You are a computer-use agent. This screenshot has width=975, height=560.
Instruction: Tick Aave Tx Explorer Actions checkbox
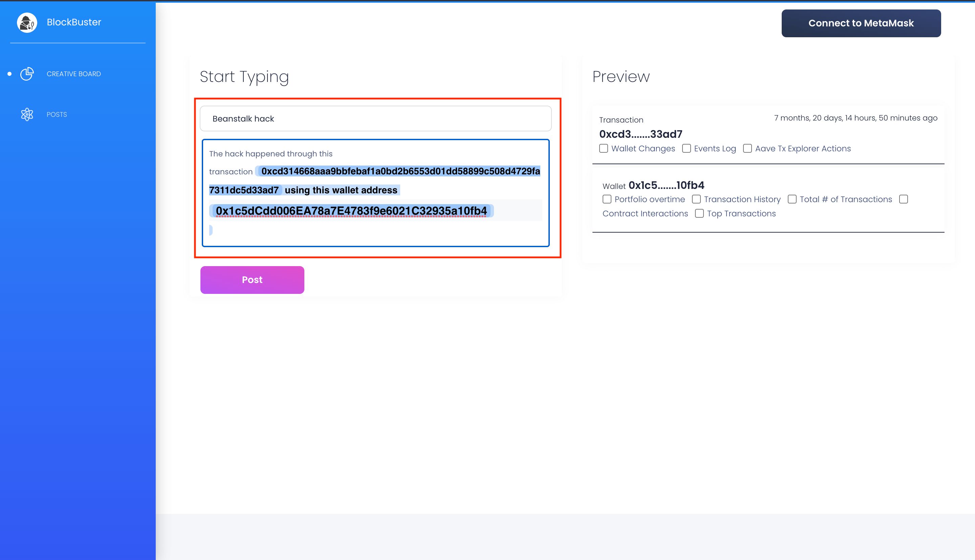click(747, 148)
